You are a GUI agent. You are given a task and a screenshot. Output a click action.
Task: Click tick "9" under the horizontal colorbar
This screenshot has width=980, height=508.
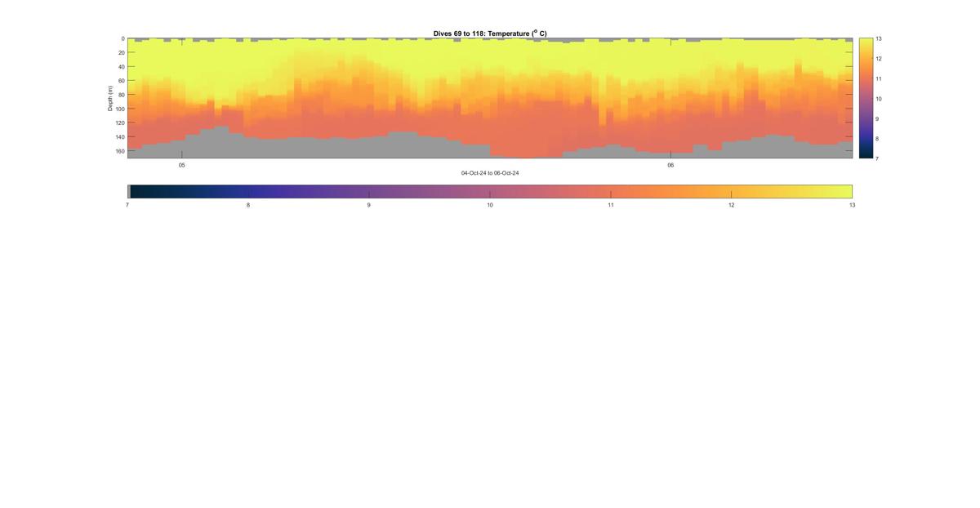369,205
